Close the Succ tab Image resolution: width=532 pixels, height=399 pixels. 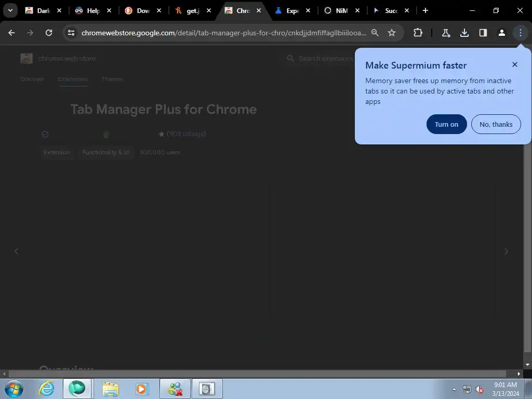pyautogui.click(x=407, y=10)
